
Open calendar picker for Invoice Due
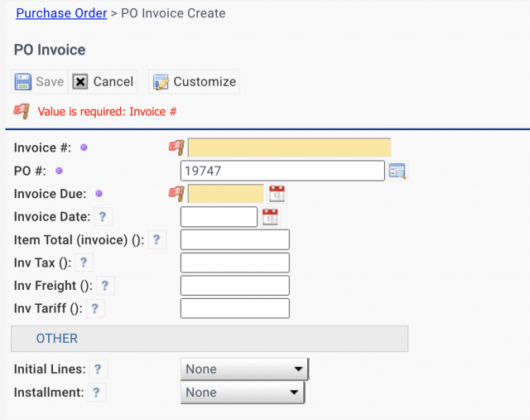pos(277,194)
